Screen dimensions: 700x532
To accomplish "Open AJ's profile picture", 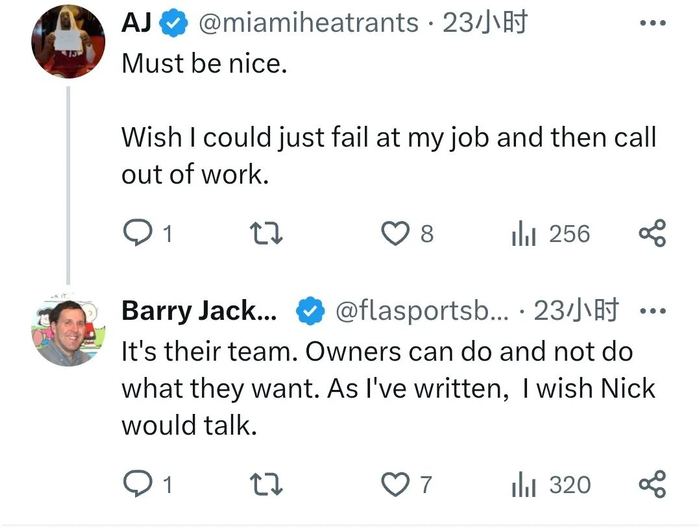I will (x=68, y=40).
